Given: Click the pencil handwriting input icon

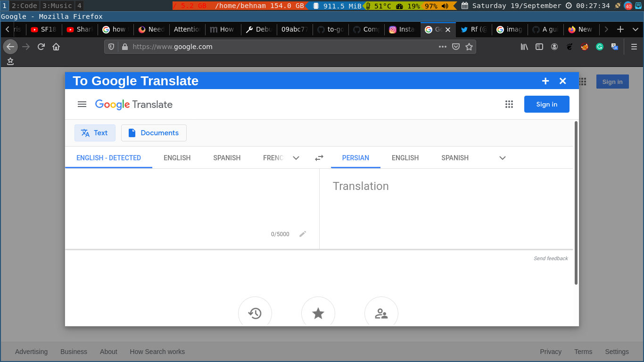Looking at the screenshot, I should (303, 234).
